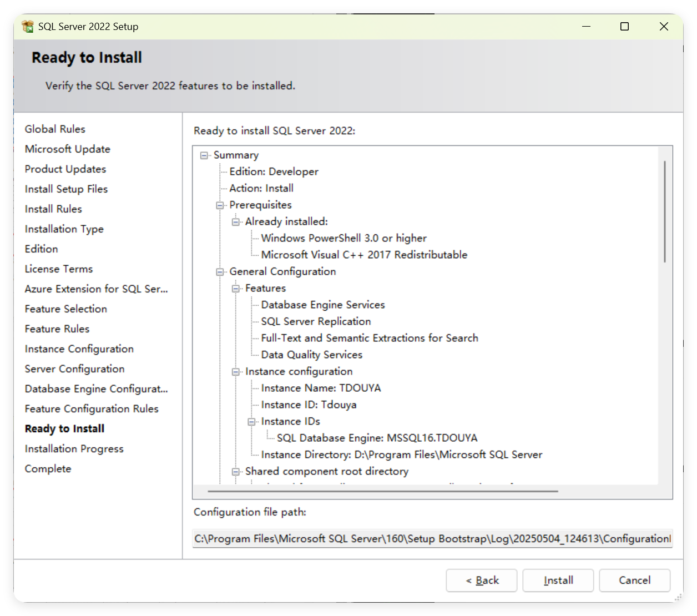Screen dimensions: 697x616
Task: Select the Product Updates step
Action: (x=65, y=169)
